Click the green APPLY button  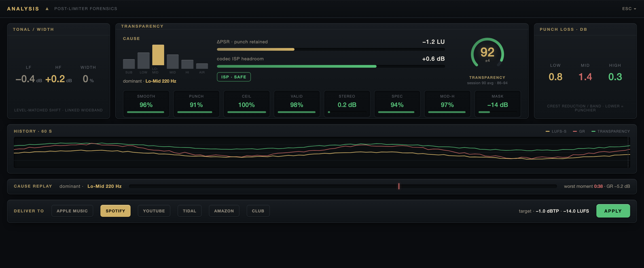click(x=613, y=211)
